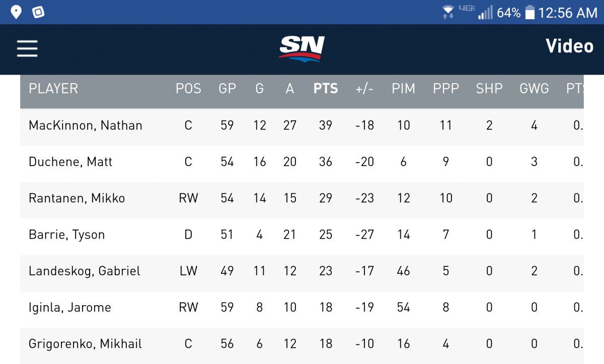Open Duchene, Matt player row
604x364 pixels.
[x=302, y=162]
